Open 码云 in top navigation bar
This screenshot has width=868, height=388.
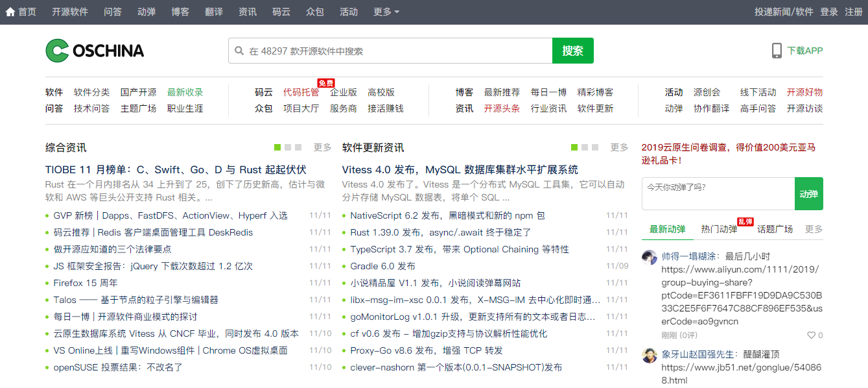click(x=281, y=12)
